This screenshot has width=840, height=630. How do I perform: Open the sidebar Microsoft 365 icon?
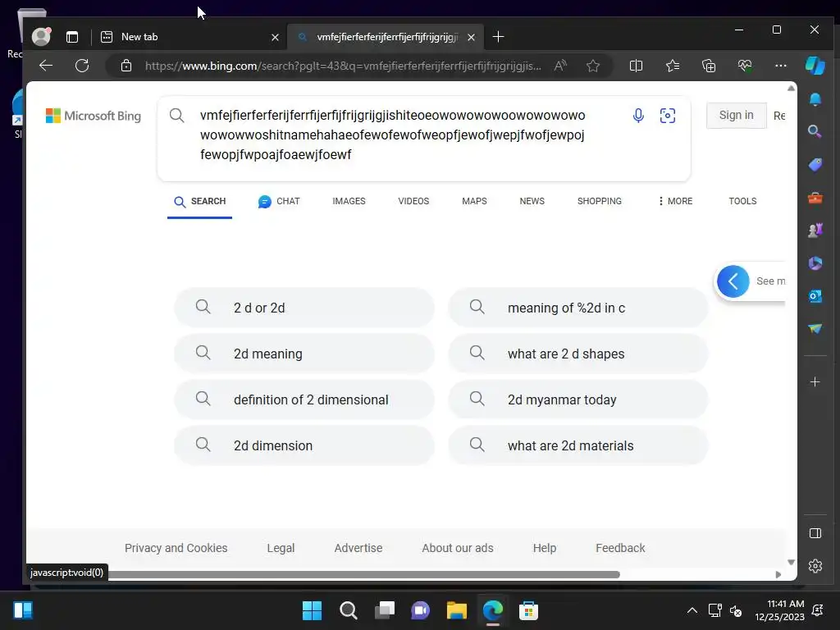click(x=815, y=263)
